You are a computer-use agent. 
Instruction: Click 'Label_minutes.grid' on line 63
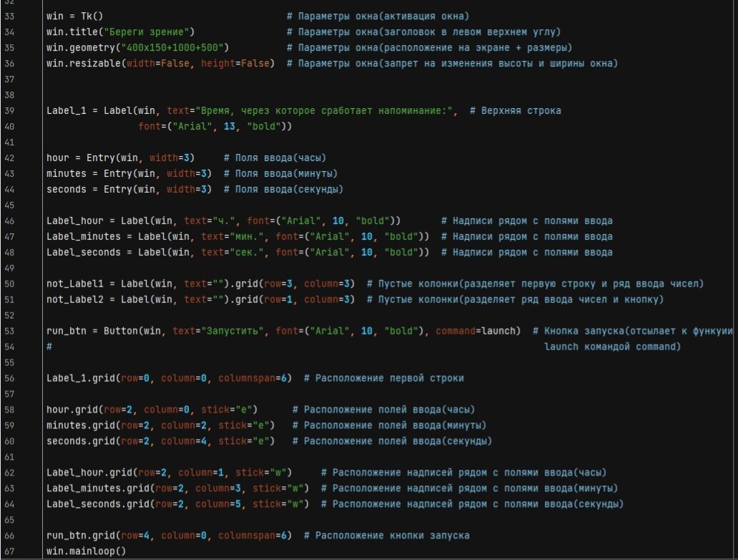point(97,488)
